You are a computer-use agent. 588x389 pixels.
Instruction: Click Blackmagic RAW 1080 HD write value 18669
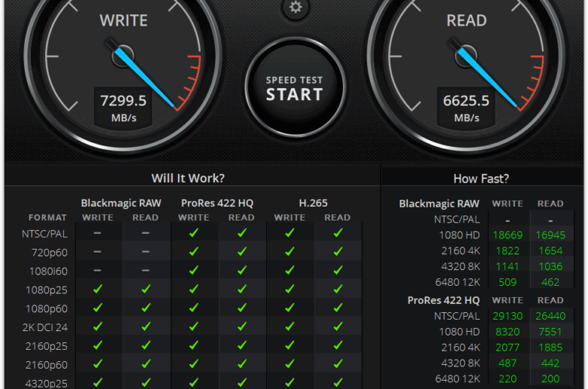pos(508,235)
